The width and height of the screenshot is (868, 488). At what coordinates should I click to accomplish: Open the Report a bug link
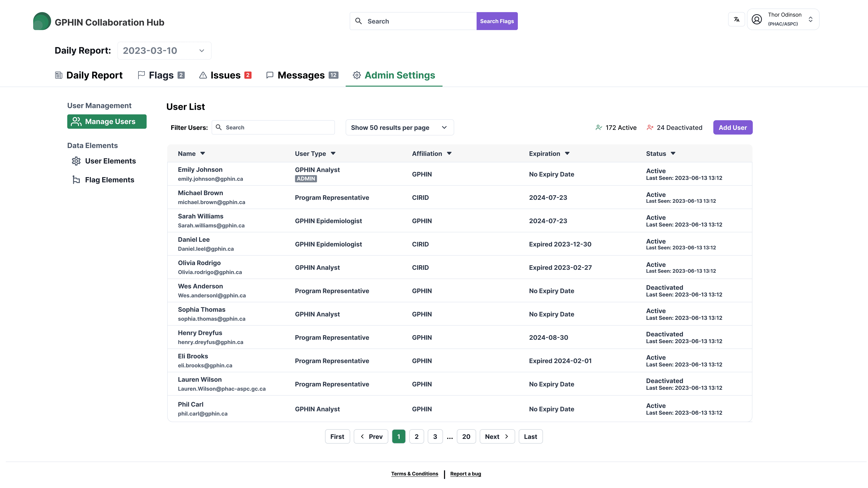[x=465, y=474]
